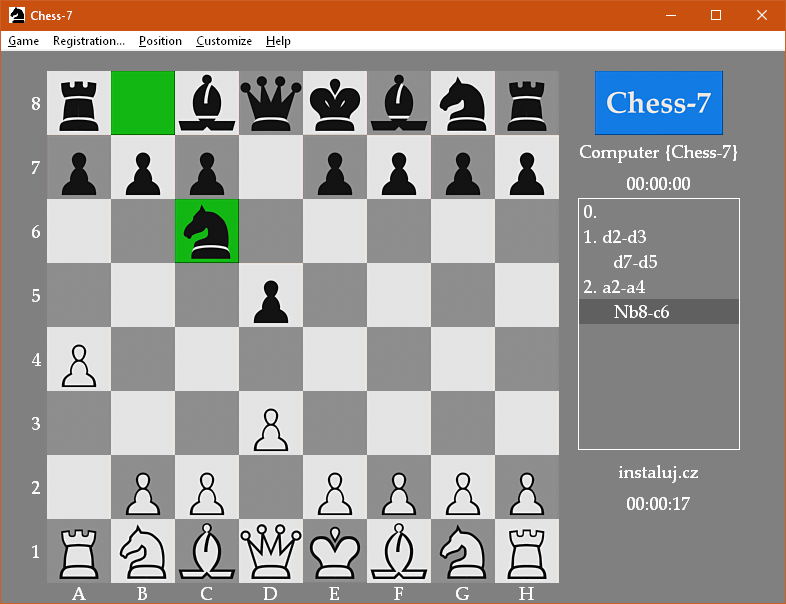Screen dimensions: 786x604
Task: Minimize the Chess-7 window
Action: (x=671, y=15)
